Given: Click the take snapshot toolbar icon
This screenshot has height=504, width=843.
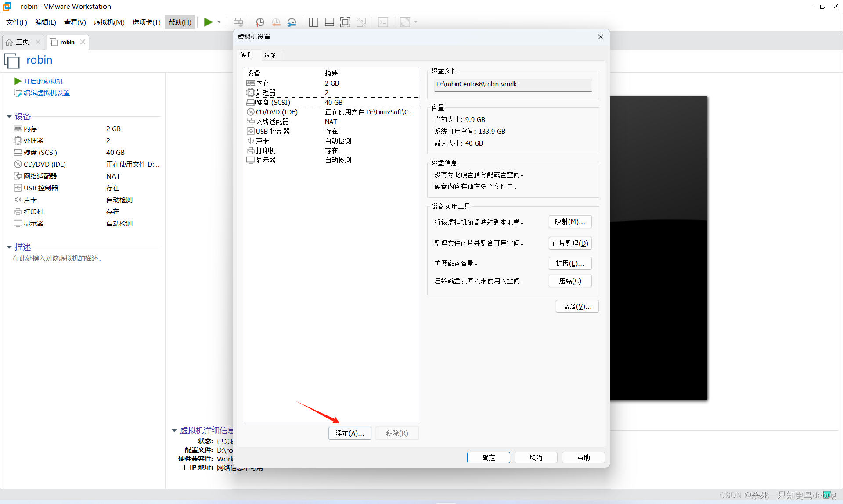Looking at the screenshot, I should point(260,22).
